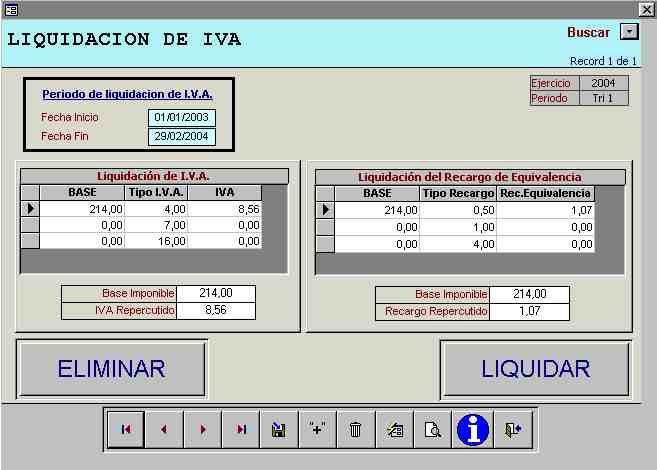
Task: Go to the next record
Action: 202,429
